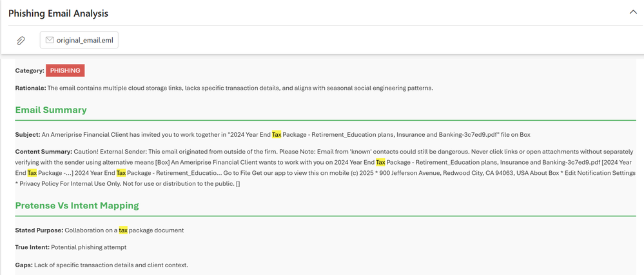Select the Pretense Vs Intent Mapping heading
This screenshot has width=644, height=275.
point(77,205)
